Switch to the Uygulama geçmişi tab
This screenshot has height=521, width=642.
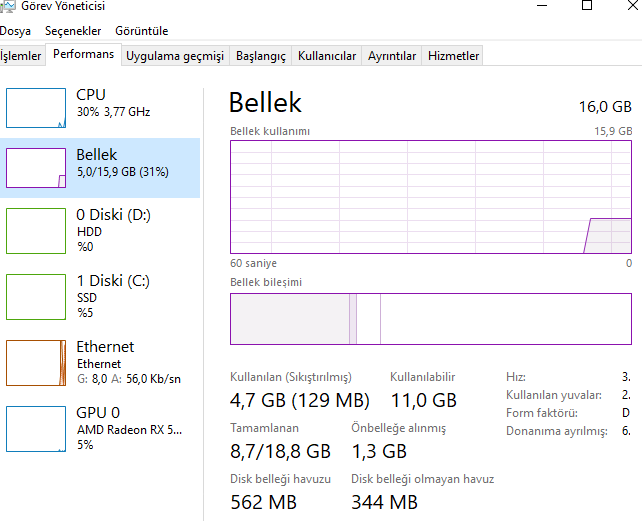pyautogui.click(x=175, y=56)
